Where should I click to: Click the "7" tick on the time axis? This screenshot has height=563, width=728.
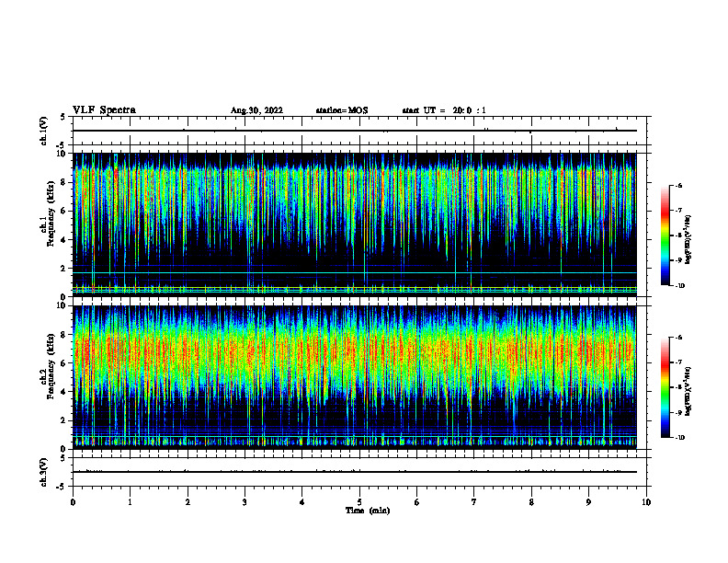coord(474,502)
